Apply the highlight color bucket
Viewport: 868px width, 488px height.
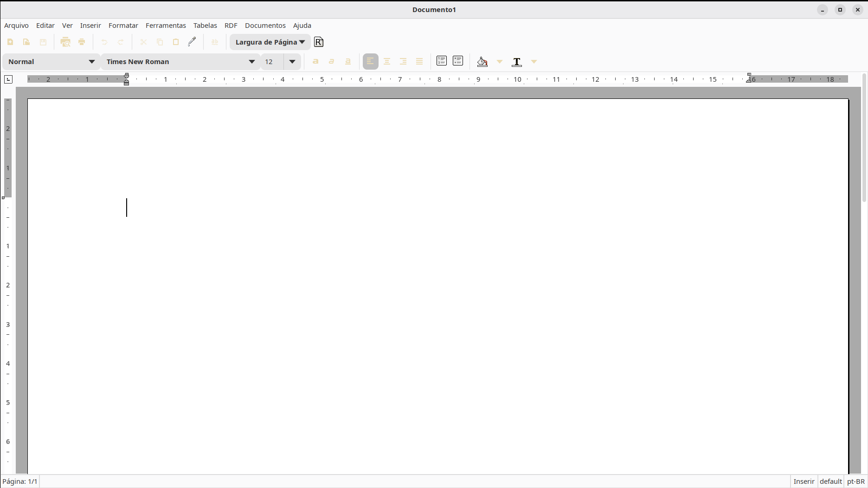[x=482, y=61]
